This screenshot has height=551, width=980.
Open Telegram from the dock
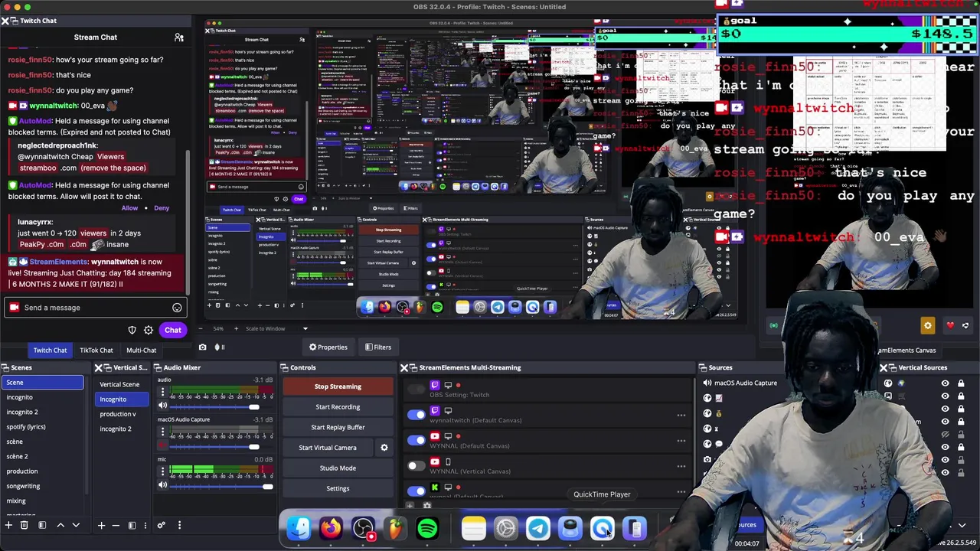537,528
